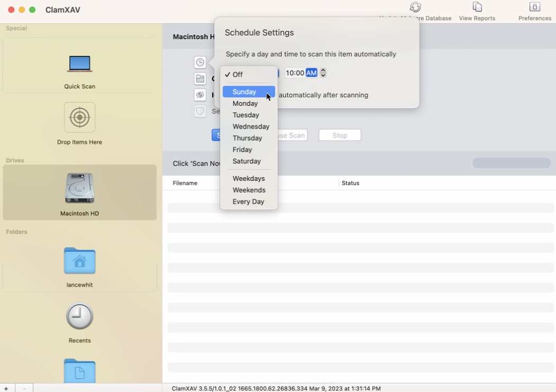Select the Recents clock icon
The width and height of the screenshot is (556, 392).
pos(80,316)
